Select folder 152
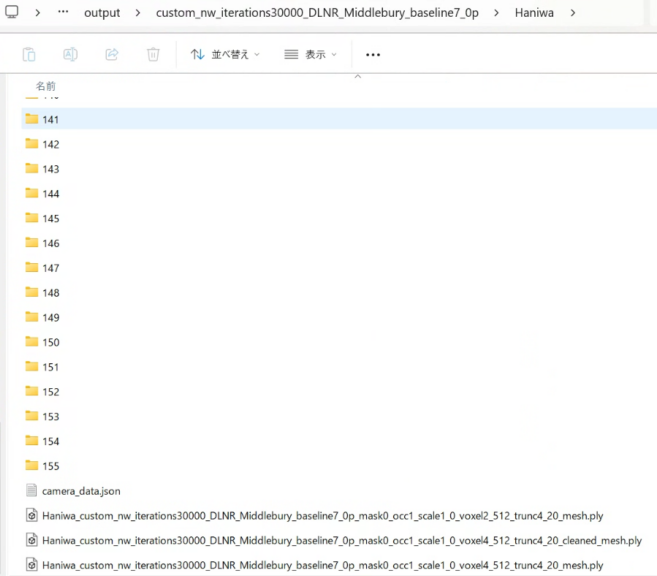Viewport: 657px width, 576px height. 50,392
